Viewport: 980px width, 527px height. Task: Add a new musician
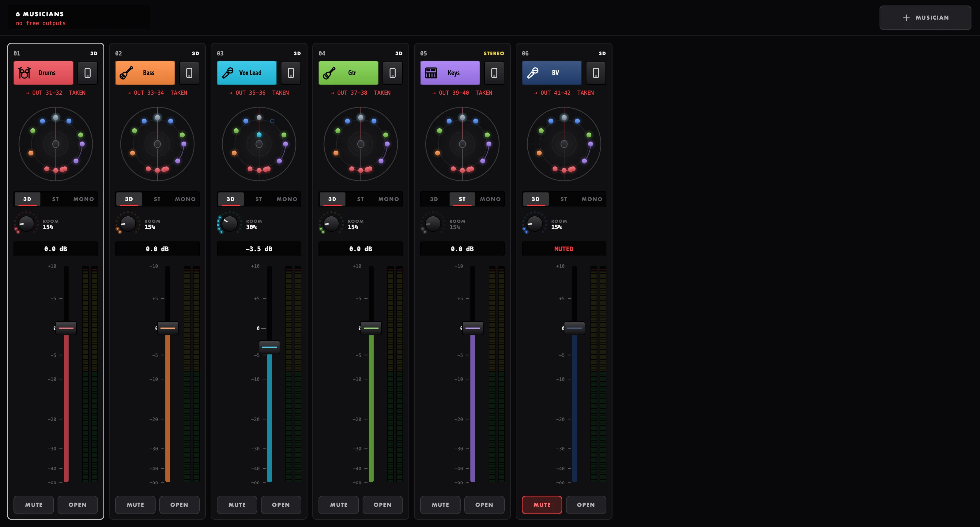click(x=925, y=17)
